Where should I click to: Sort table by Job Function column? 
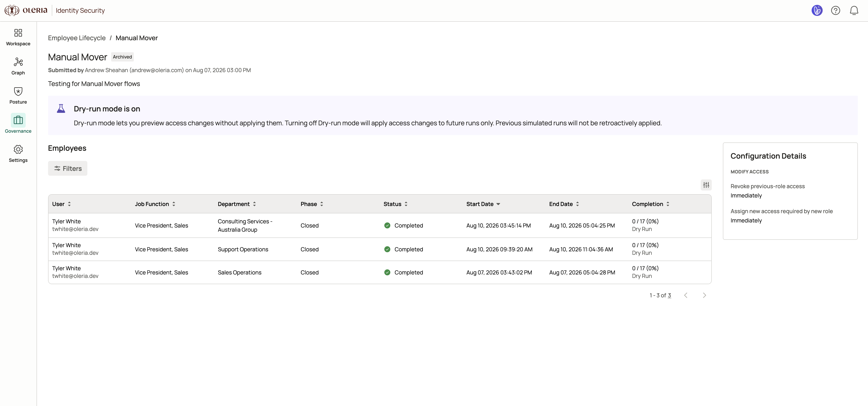[x=155, y=204]
